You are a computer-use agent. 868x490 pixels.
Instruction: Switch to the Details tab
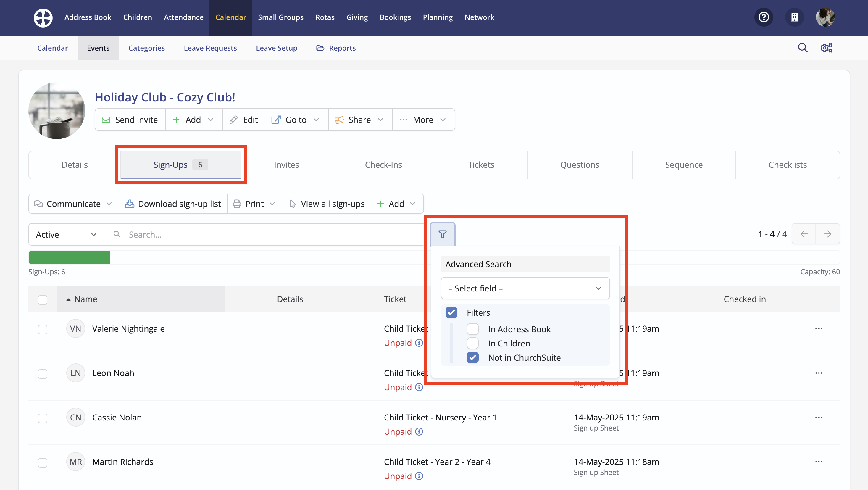click(x=75, y=165)
